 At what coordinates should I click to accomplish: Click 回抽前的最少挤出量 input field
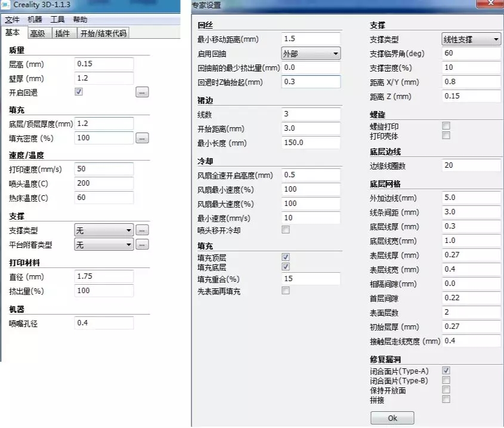coord(311,67)
